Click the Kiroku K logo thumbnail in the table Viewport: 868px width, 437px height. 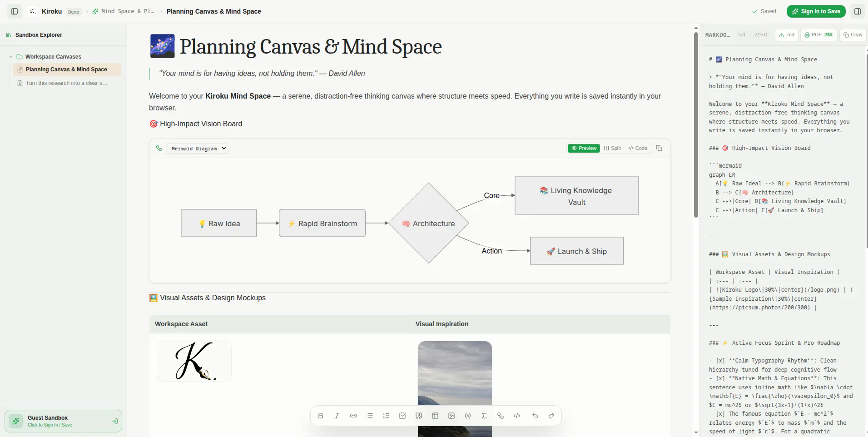tap(194, 361)
